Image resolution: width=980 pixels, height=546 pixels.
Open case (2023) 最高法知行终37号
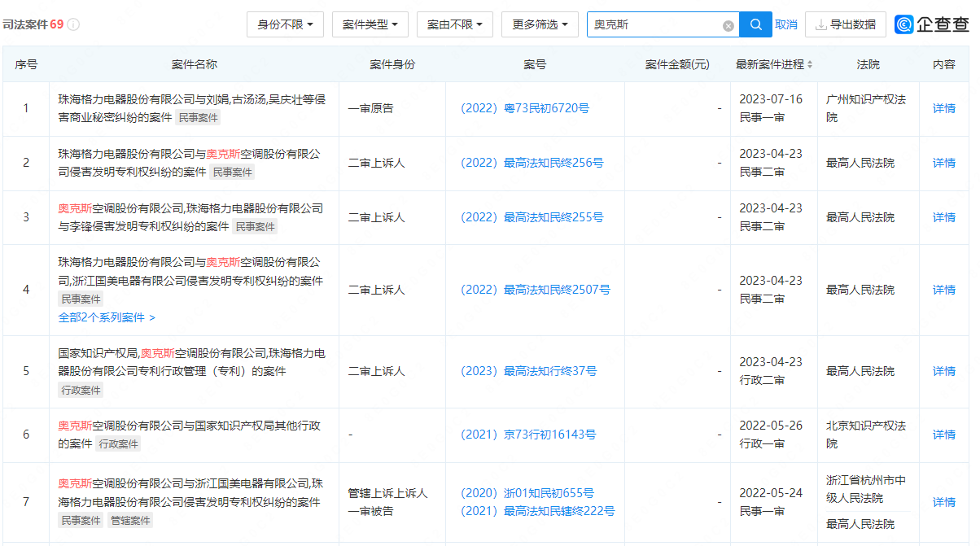[x=528, y=371]
